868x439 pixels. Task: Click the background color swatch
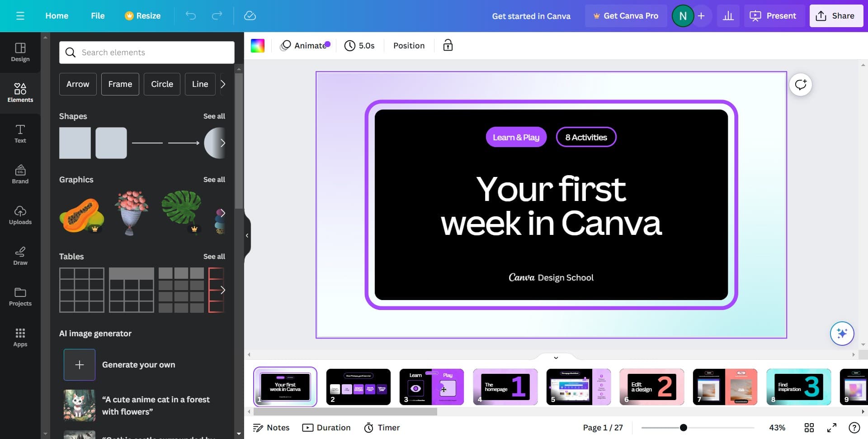point(258,45)
